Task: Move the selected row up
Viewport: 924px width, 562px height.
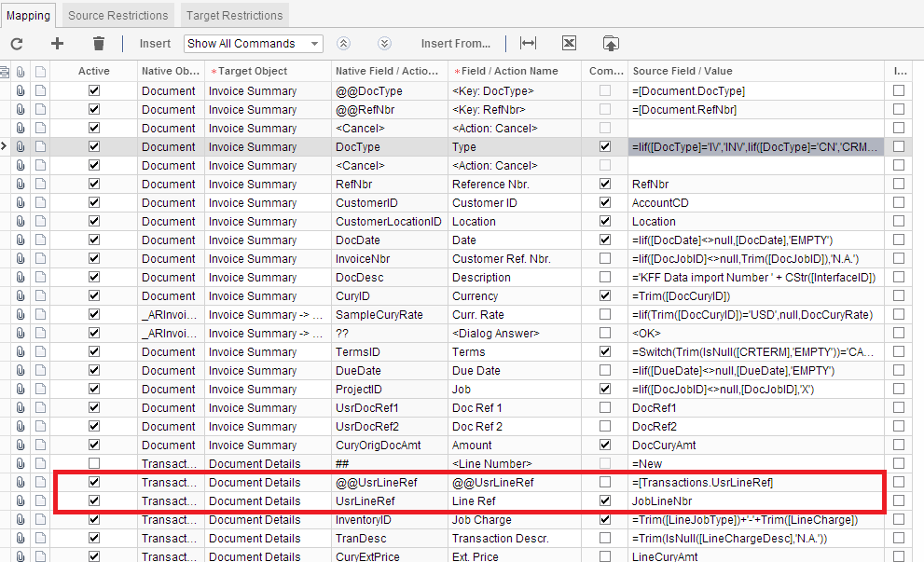Action: click(x=343, y=43)
